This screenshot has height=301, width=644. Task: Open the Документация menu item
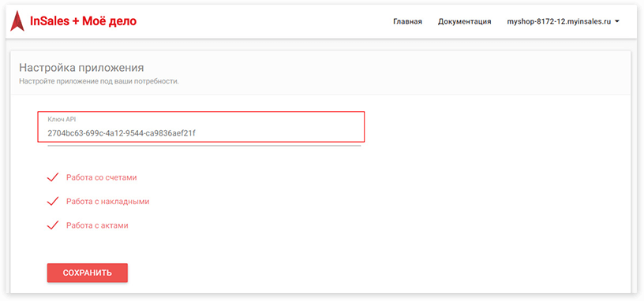[465, 22]
